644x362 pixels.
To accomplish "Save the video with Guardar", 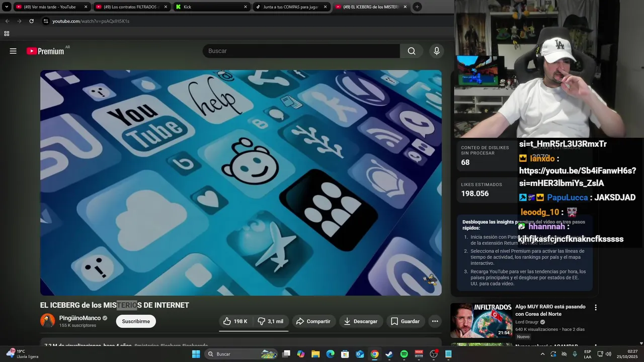I will [x=405, y=321].
